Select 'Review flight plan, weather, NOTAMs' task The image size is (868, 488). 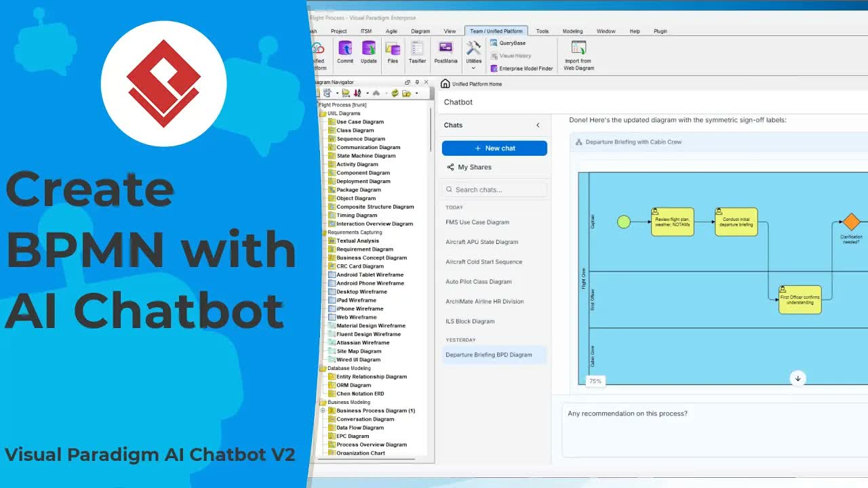point(672,222)
